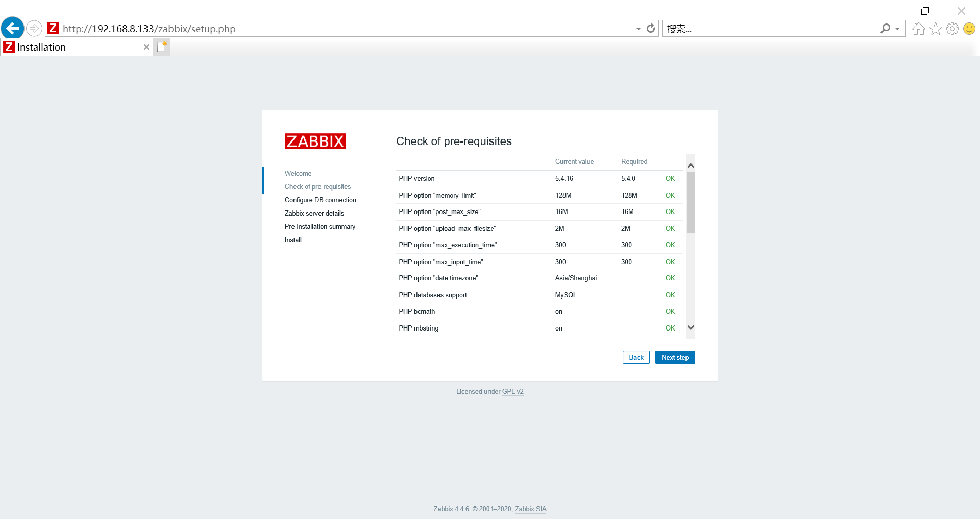Image resolution: width=980 pixels, height=519 pixels.
Task: Click the Current value column header
Action: (574, 162)
